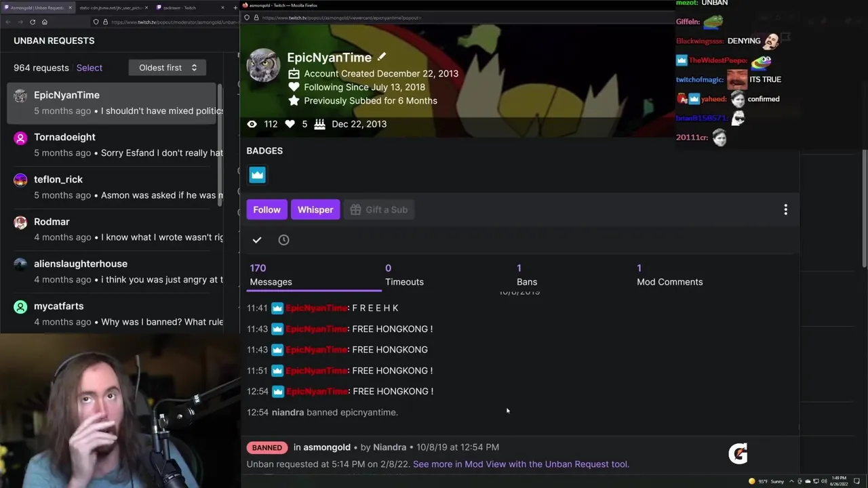This screenshot has width=868, height=488.
Task: Open See more in Mod View link
Action: tap(521, 464)
